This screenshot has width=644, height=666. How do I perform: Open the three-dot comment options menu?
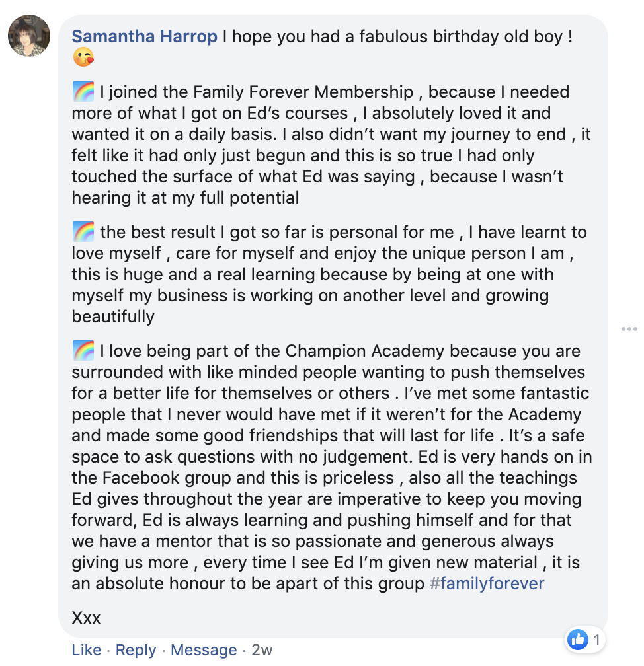tap(629, 329)
